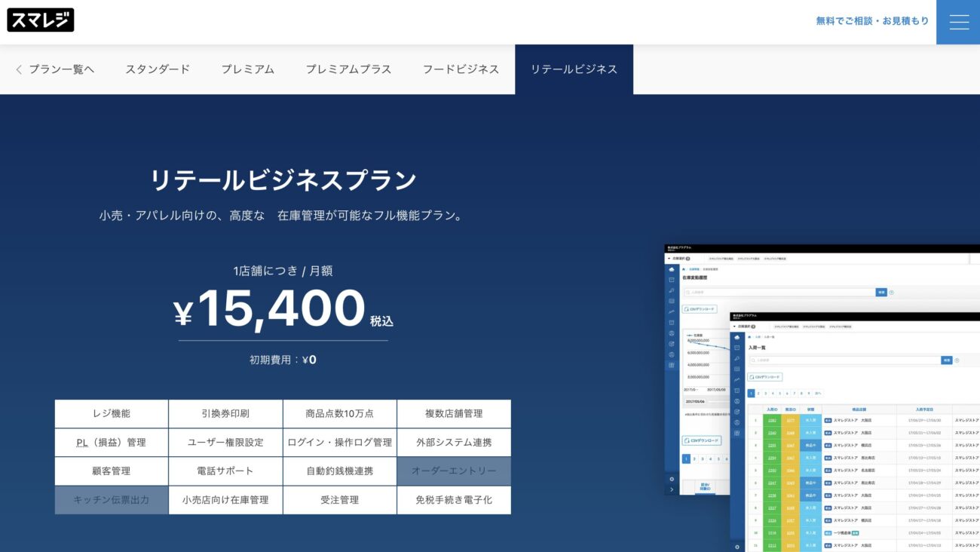The width and height of the screenshot is (980, 552).
Task: Click the 外部システム連携 feature cell
Action: point(454,443)
